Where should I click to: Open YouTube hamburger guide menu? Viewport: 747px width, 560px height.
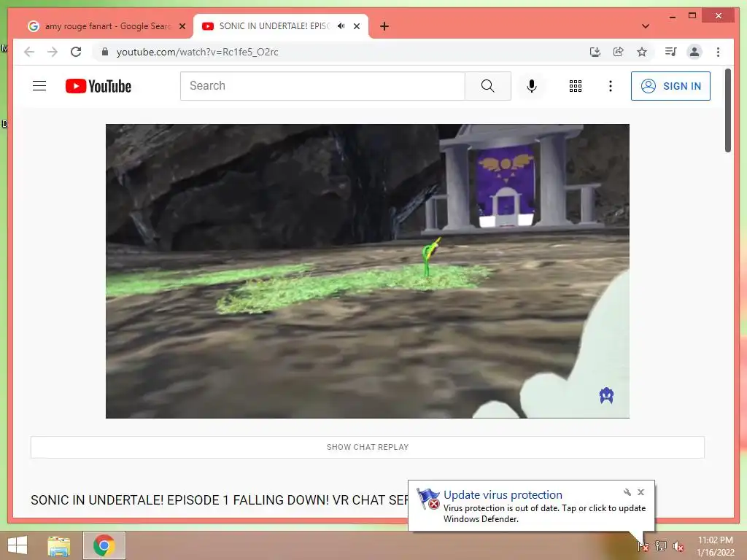click(x=39, y=86)
